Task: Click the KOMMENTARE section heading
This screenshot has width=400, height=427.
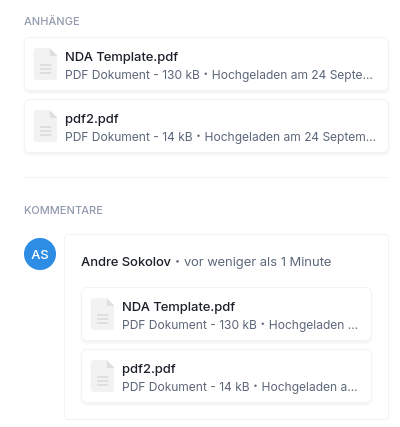Action: [63, 210]
